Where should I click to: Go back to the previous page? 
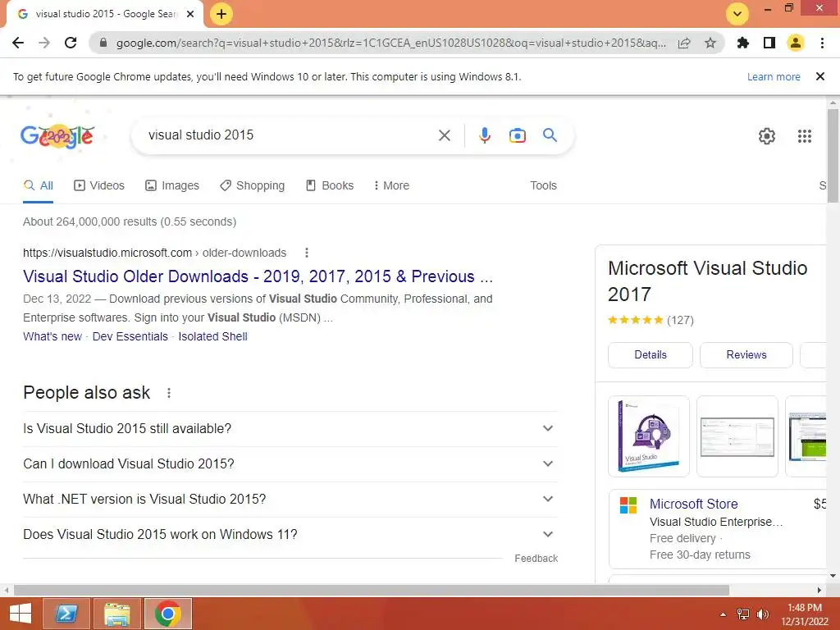point(18,43)
